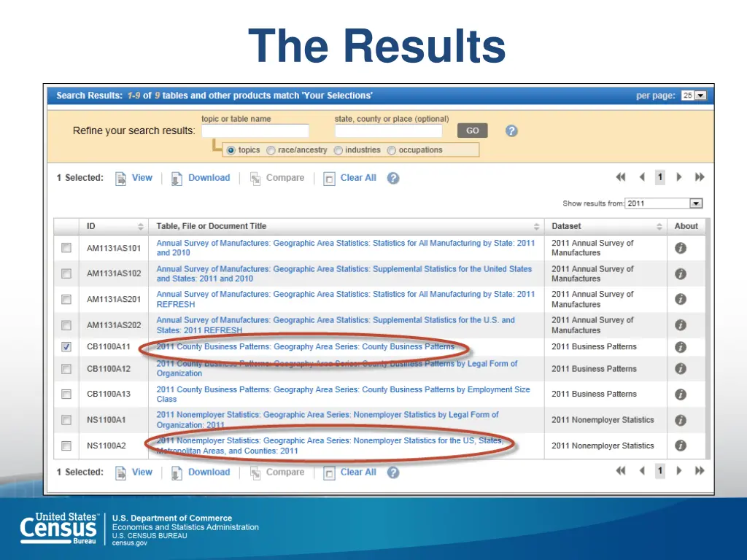Viewport: 747px width, 560px height.
Task: Uncheck the CB1100A11 row checkbox
Action: point(66,346)
